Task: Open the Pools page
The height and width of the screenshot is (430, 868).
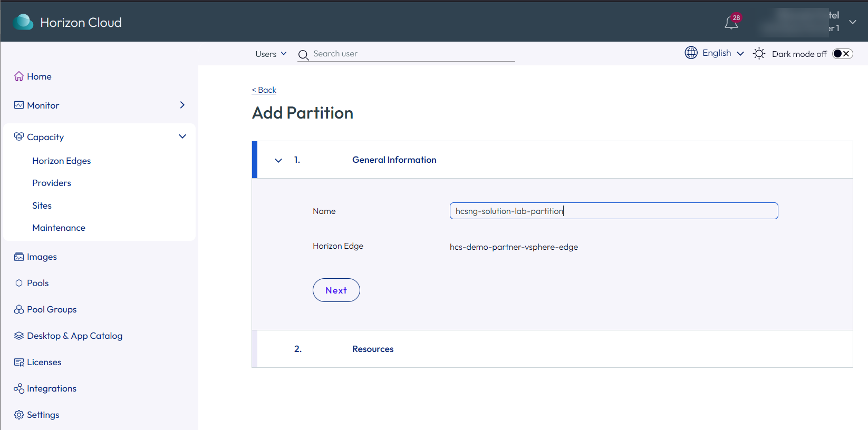Action: pyautogui.click(x=37, y=283)
